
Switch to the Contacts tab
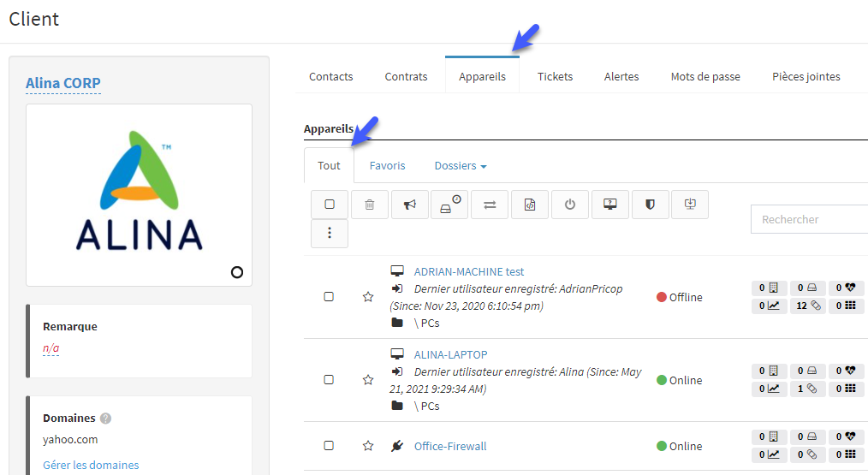tap(331, 76)
